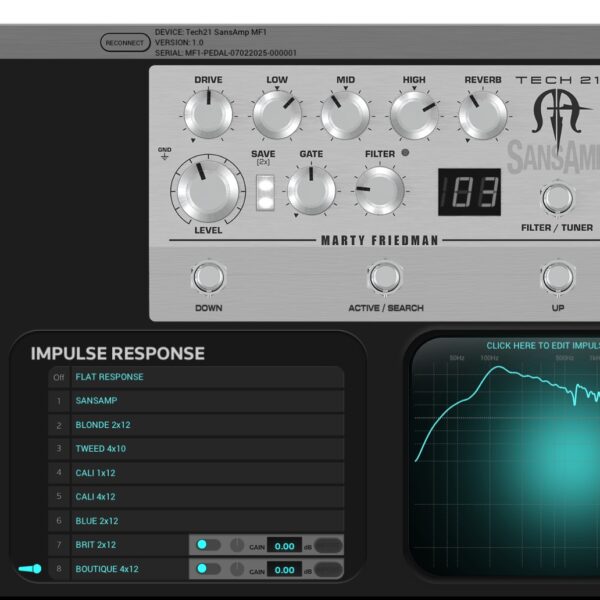Click the SAVE (2x) button

tap(265, 193)
